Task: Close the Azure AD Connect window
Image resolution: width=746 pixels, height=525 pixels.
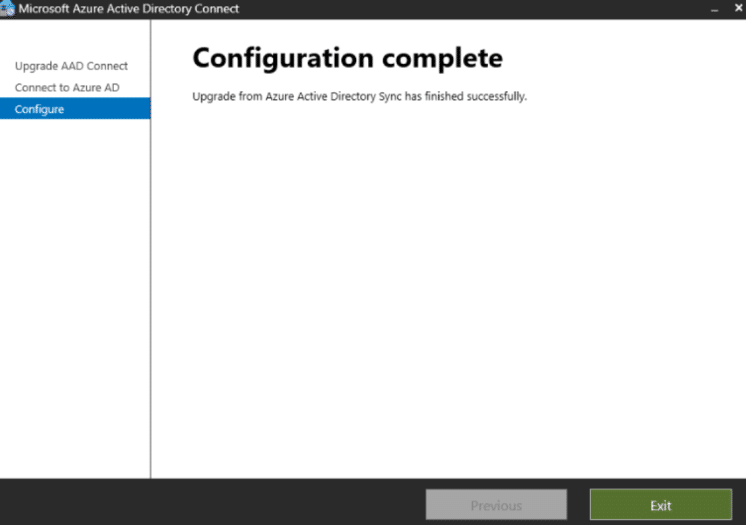Action: (x=738, y=8)
